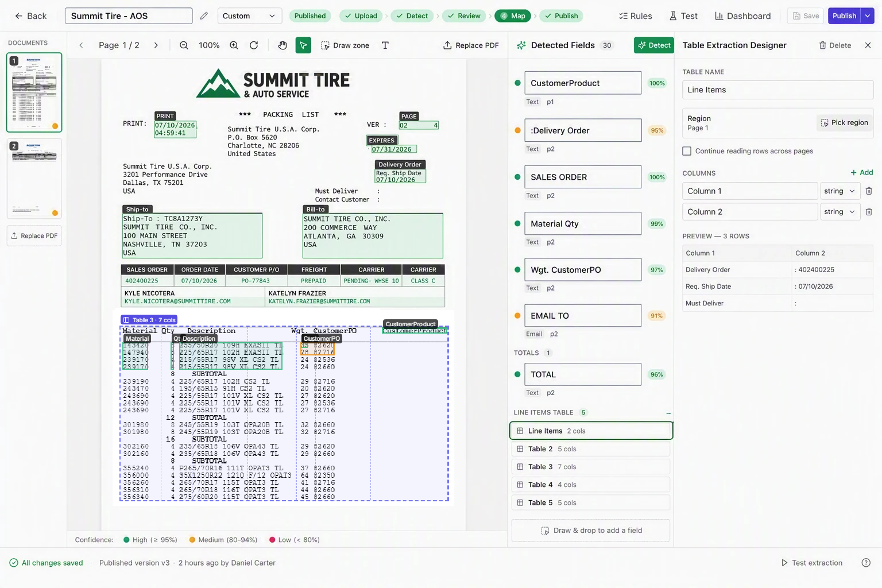Go to the Detect step
Viewport: 882px width, 588px height.
point(412,16)
